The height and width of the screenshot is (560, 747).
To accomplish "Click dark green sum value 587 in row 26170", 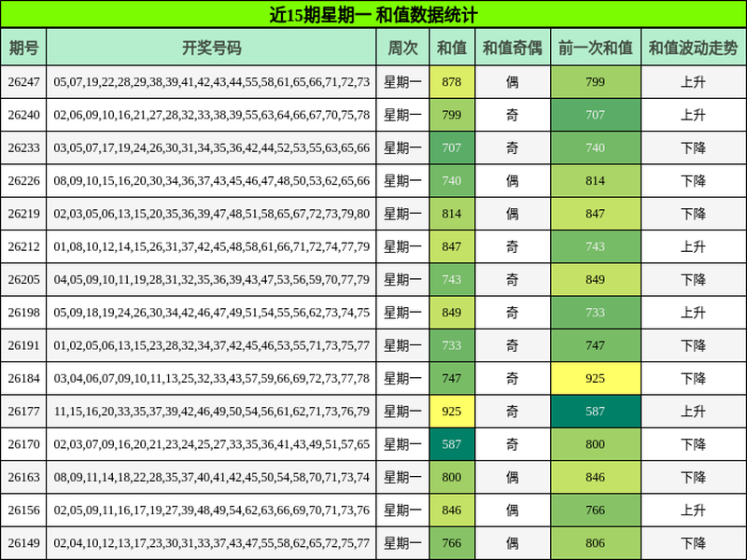I will tap(452, 444).
